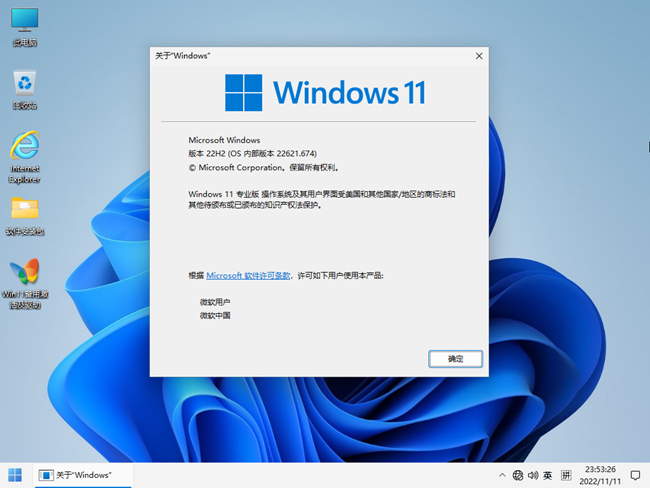Open the network globe tray icon

[x=518, y=475]
